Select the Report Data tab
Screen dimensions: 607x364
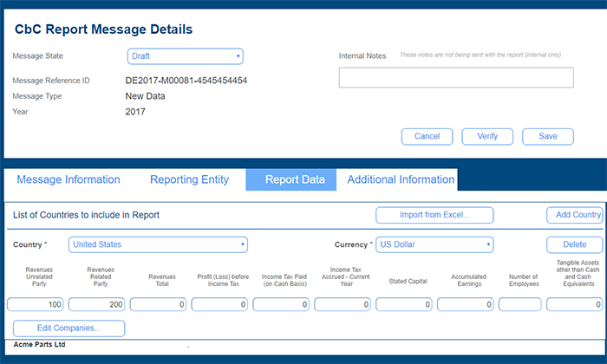[x=295, y=179]
